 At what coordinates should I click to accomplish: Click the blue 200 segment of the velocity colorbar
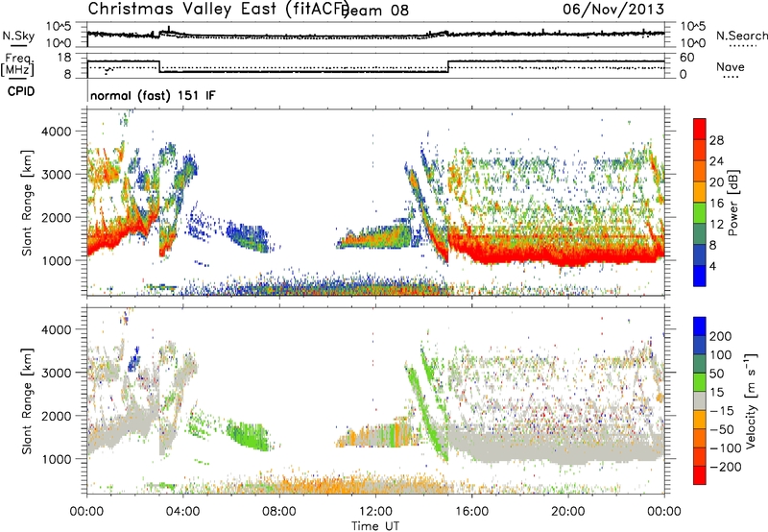[x=700, y=326]
